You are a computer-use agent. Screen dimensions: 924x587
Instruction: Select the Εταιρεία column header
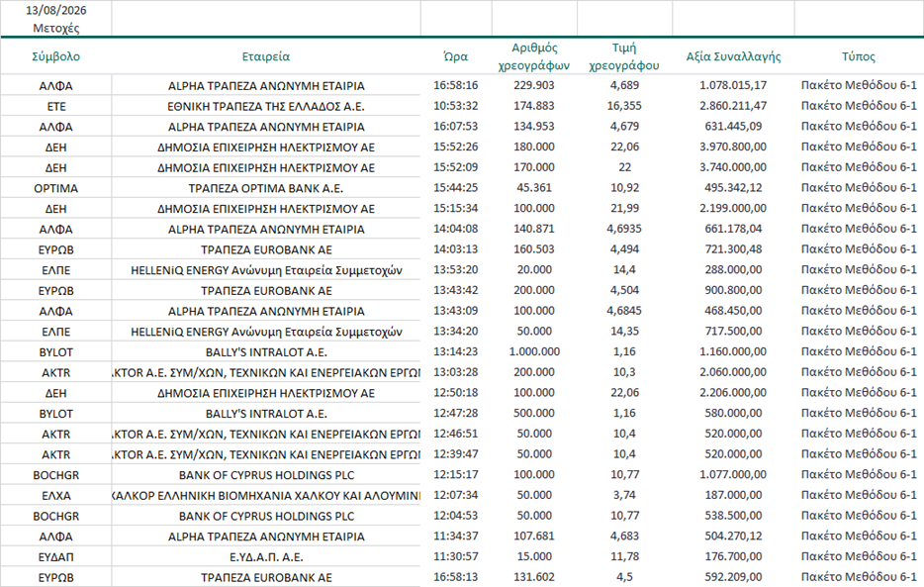click(x=266, y=56)
